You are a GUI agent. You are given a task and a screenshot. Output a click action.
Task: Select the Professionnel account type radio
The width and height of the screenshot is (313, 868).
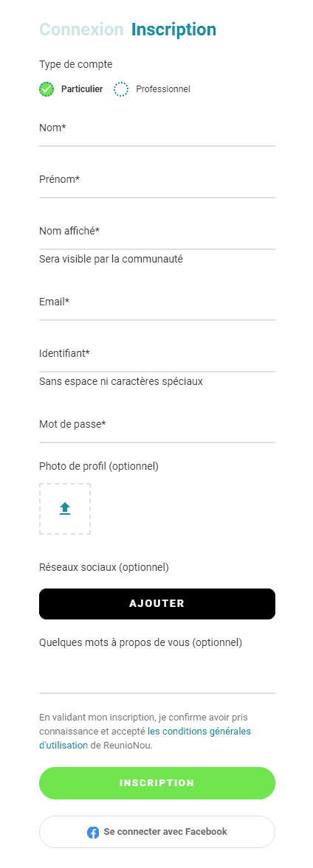coord(121,89)
